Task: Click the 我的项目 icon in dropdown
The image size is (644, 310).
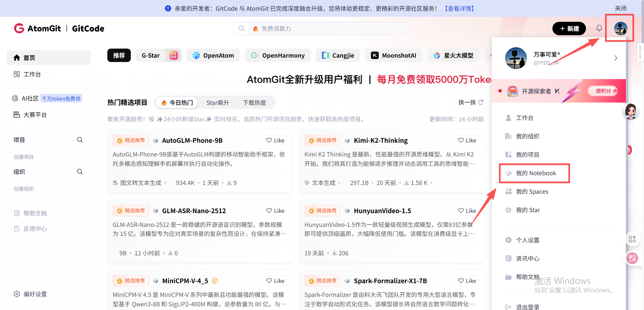Action: (x=508, y=154)
